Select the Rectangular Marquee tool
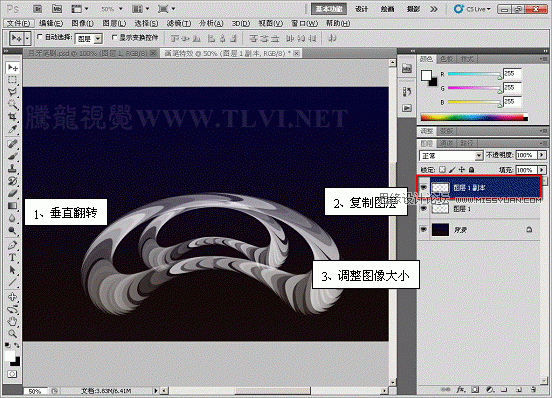Image resolution: width=552 pixels, height=398 pixels. [x=12, y=80]
